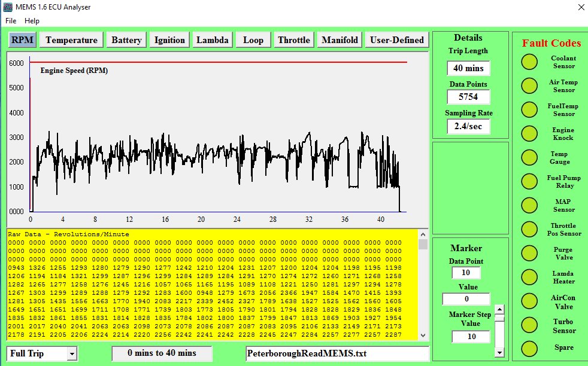
Task: Select the Ignition tab
Action: click(169, 39)
